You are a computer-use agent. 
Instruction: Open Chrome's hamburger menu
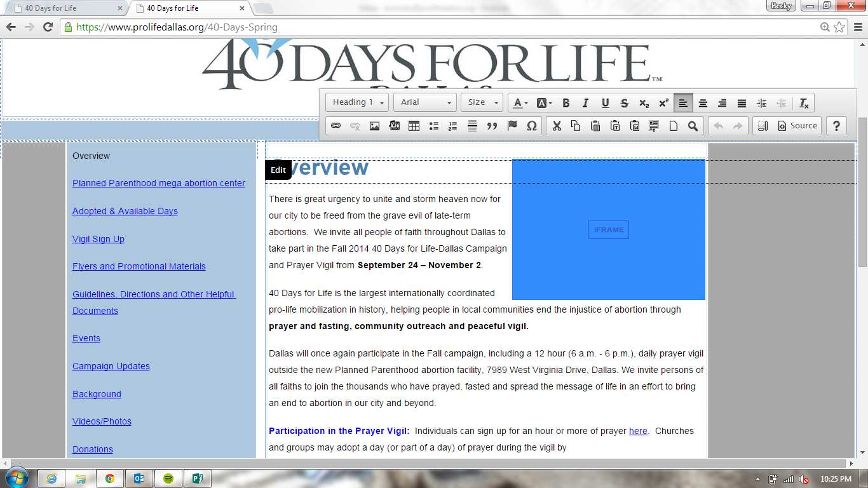[857, 27]
